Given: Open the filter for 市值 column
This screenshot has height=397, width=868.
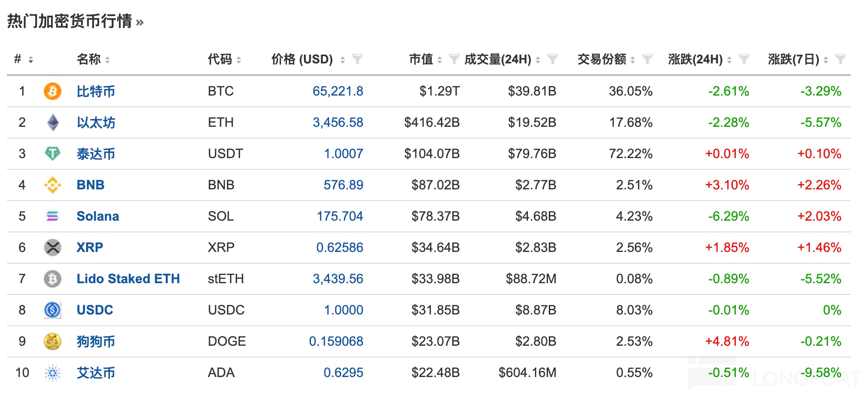Looking at the screenshot, I should pos(454,59).
